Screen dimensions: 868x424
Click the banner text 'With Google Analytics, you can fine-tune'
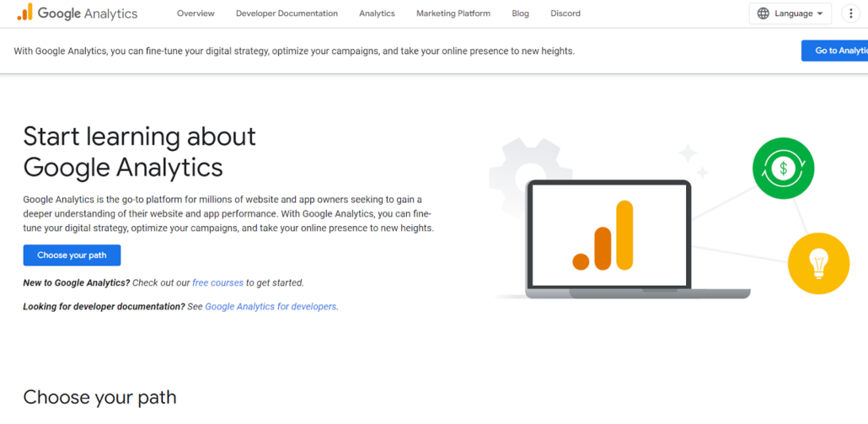pyautogui.click(x=294, y=51)
